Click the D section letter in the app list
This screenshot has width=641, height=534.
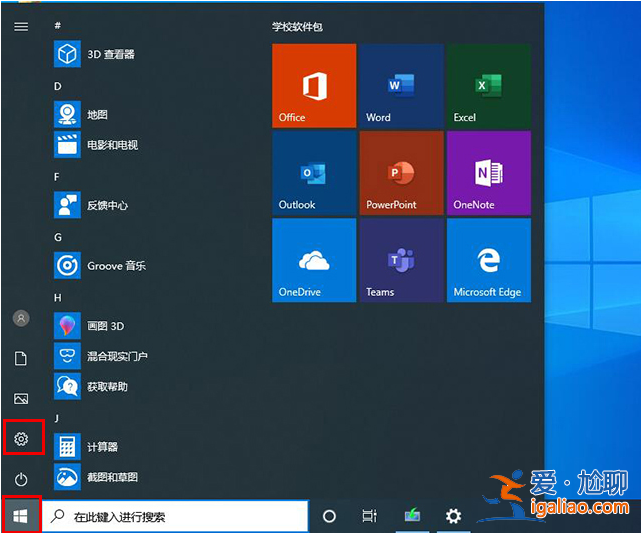pos(58,86)
